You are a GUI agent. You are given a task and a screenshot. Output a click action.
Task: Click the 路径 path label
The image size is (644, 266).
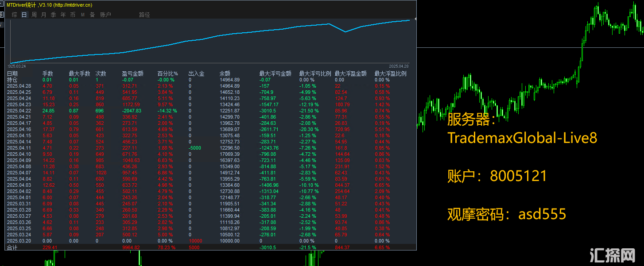pos(144,15)
